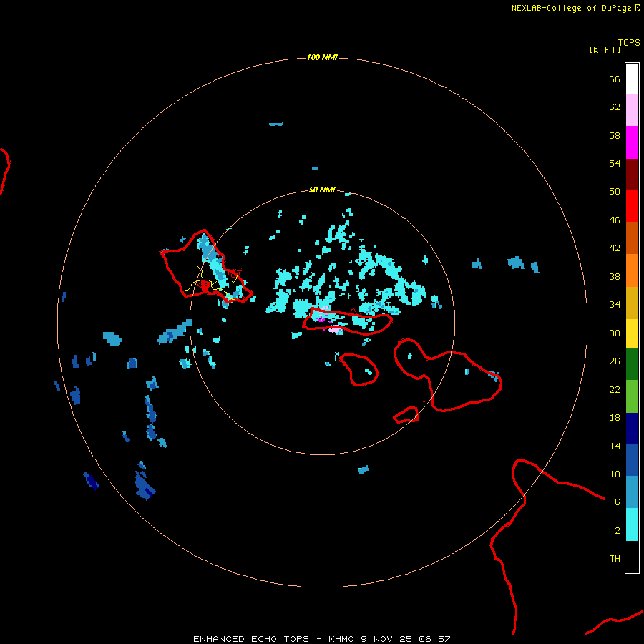Image resolution: width=644 pixels, height=644 pixels.
Task: Click the TH legend label
Action: pyautogui.click(x=615, y=559)
